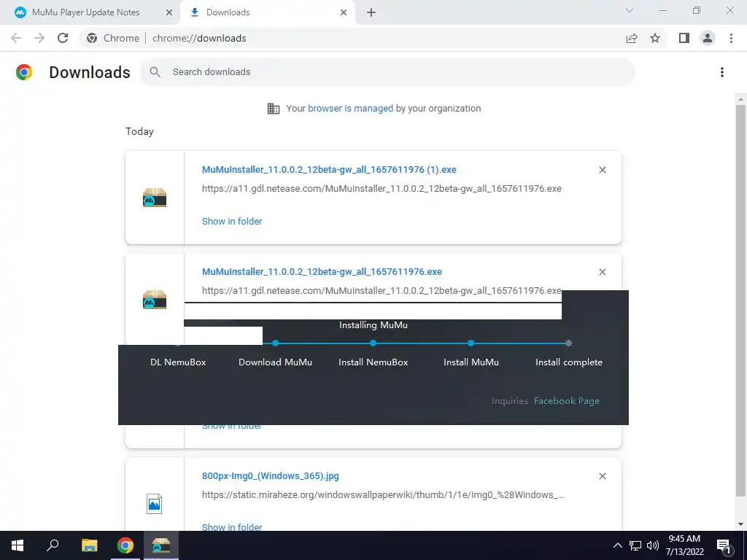The image size is (747, 560).
Task: Click the static.miraheze.org URL text
Action: coord(383,495)
